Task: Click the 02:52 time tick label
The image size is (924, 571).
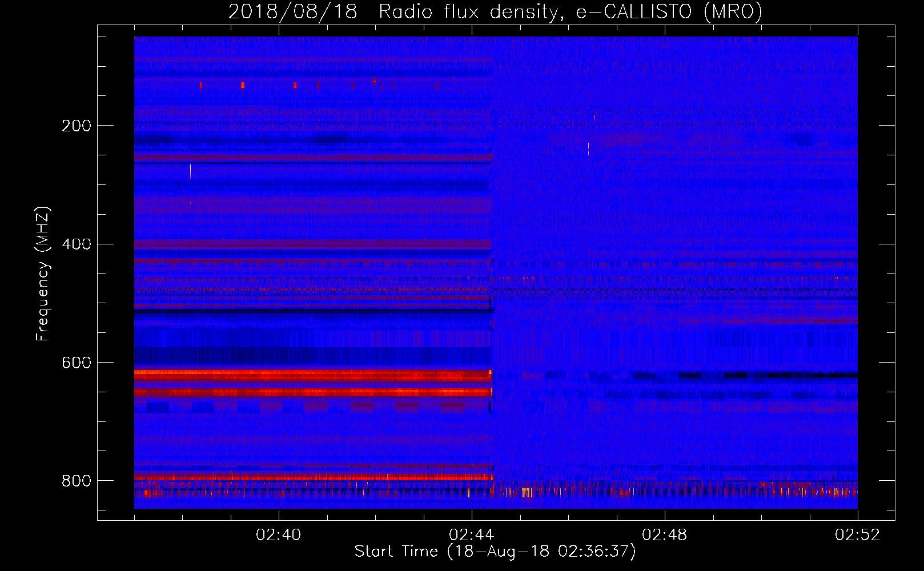Action: click(858, 535)
